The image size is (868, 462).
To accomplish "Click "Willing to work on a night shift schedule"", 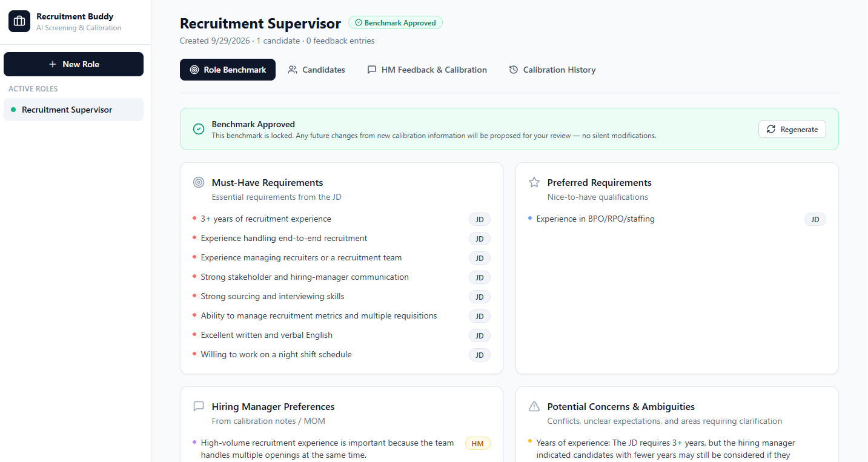I will (276, 354).
